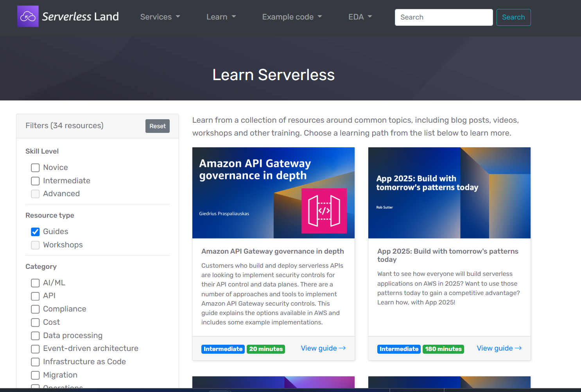Image resolution: width=581 pixels, height=392 pixels.
Task: Click the Category section label
Action: point(41,267)
